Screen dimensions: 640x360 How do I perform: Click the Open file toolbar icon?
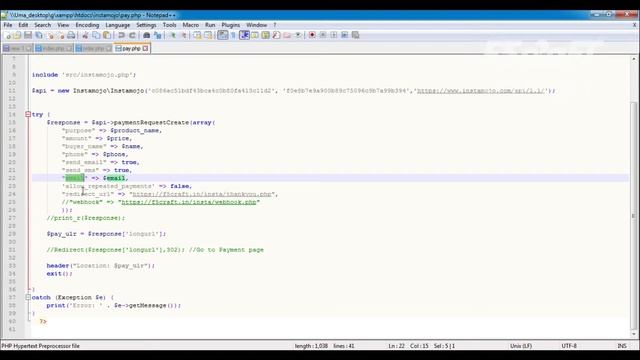(x=17, y=36)
